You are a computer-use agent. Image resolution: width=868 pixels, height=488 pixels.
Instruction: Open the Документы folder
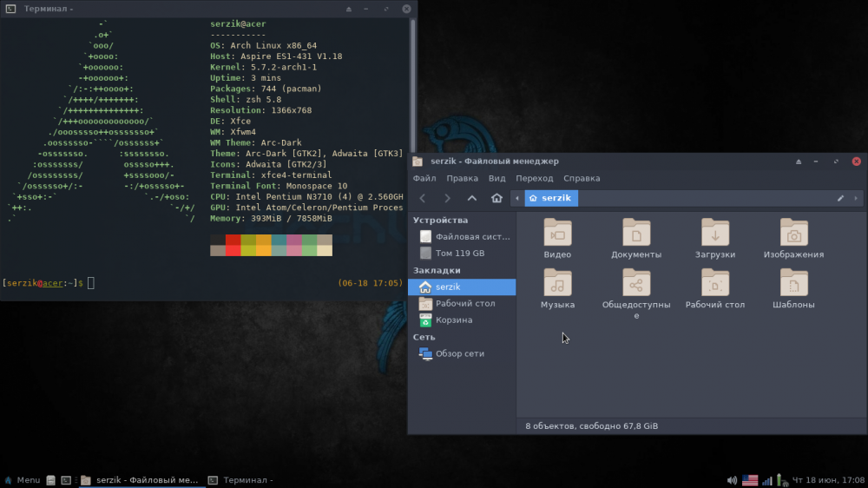click(x=636, y=238)
